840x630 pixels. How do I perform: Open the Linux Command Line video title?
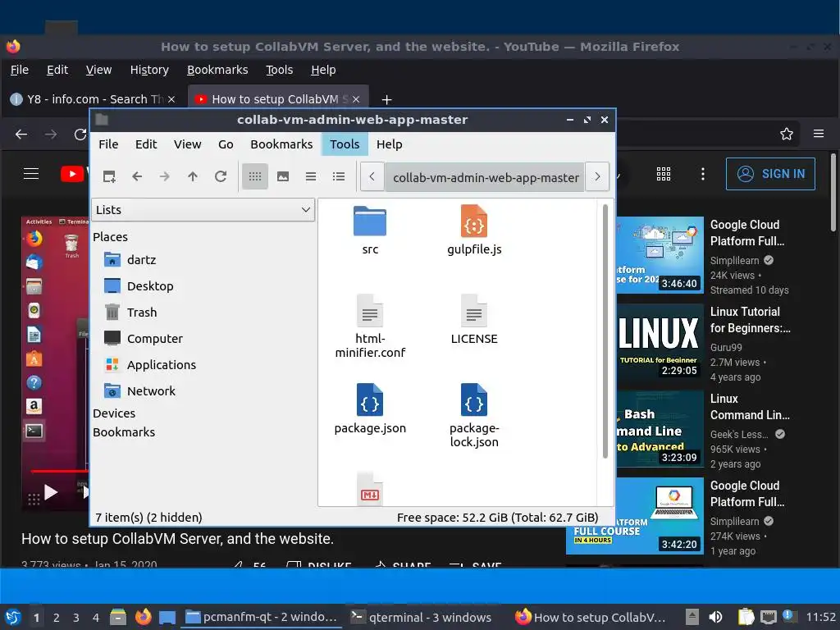click(x=750, y=407)
